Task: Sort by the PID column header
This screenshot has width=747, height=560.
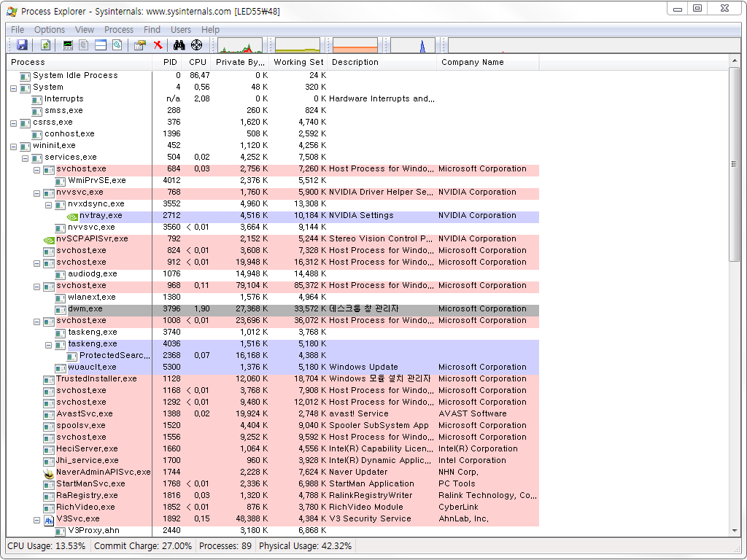Action: [x=166, y=63]
